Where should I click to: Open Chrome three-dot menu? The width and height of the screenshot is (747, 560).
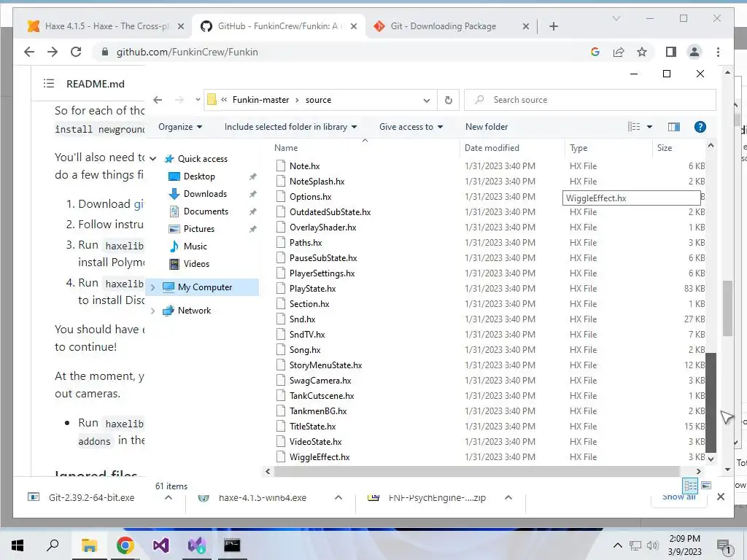pos(718,52)
